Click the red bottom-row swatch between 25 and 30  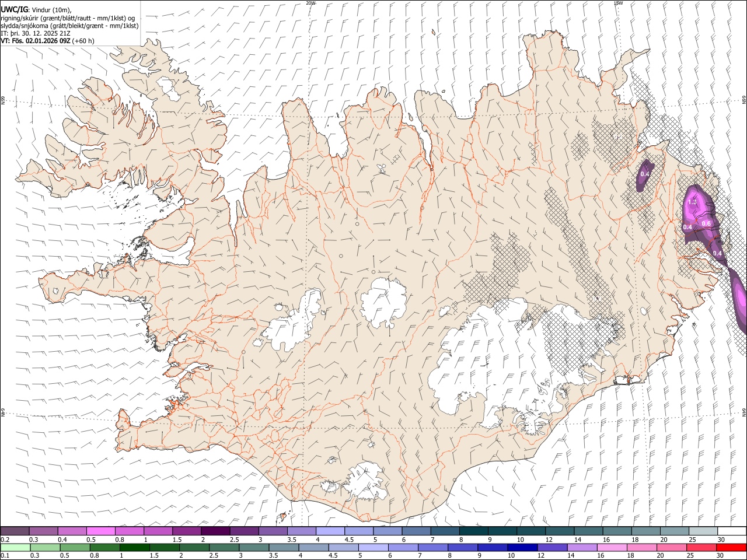[701, 547]
